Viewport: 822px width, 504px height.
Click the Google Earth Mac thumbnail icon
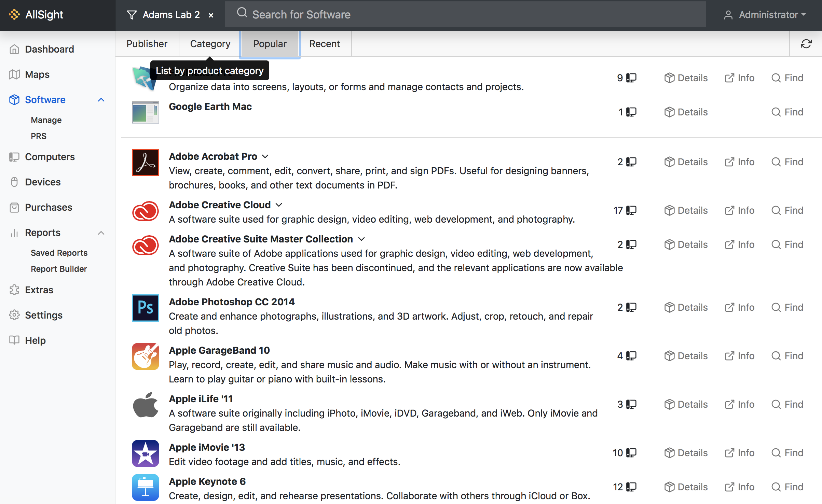pyautogui.click(x=145, y=112)
